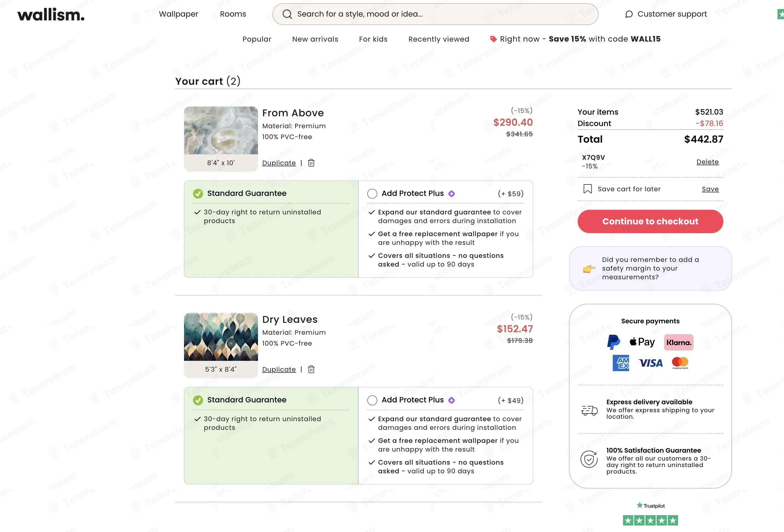Click the PayPal payment icon
The height and width of the screenshot is (532, 784).
tap(613, 342)
